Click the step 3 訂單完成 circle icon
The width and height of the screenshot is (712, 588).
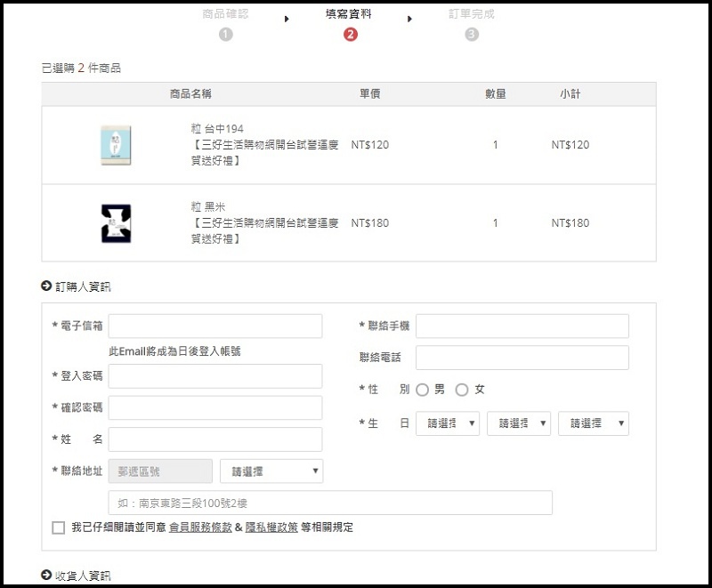(x=472, y=35)
